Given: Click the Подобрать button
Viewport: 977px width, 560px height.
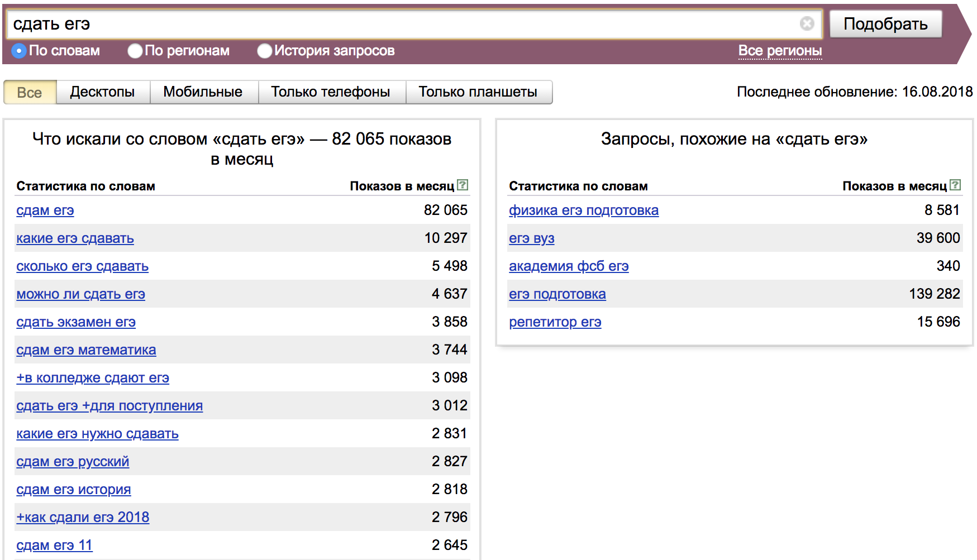Looking at the screenshot, I should point(885,24).
